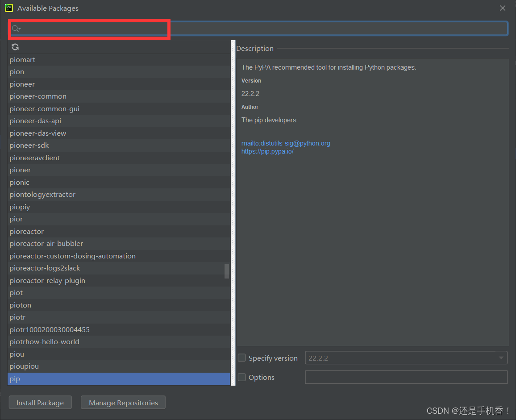Select the pioner package
This screenshot has width=516, height=420.
[119, 170]
